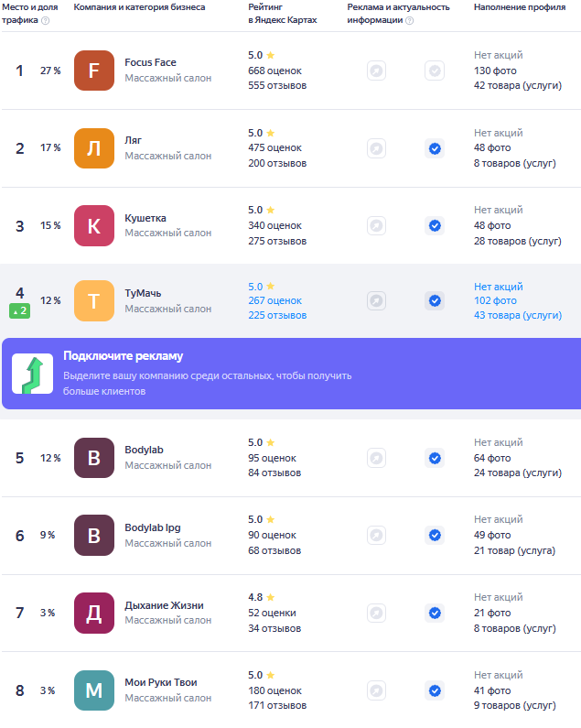Click the pink Кушетка K logo
581x728 pixels.
(93, 225)
